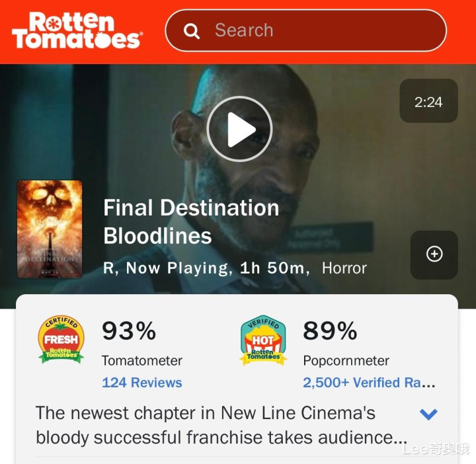Open the Final Destination poster thumbnail

click(x=50, y=229)
